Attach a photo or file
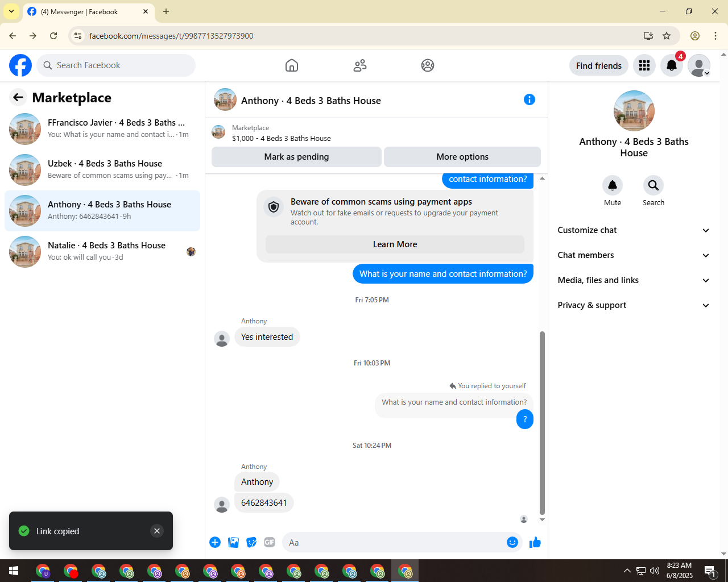This screenshot has width=728, height=582. (233, 542)
